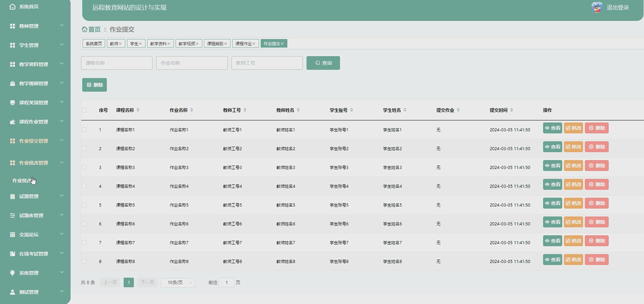Click the user avatar icon in header
Image resolution: width=644 pixels, height=304 pixels.
click(x=597, y=7)
